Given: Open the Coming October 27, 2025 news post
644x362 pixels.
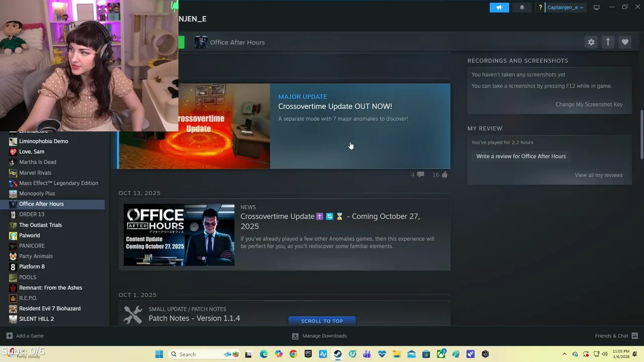Looking at the screenshot, I should [330, 221].
